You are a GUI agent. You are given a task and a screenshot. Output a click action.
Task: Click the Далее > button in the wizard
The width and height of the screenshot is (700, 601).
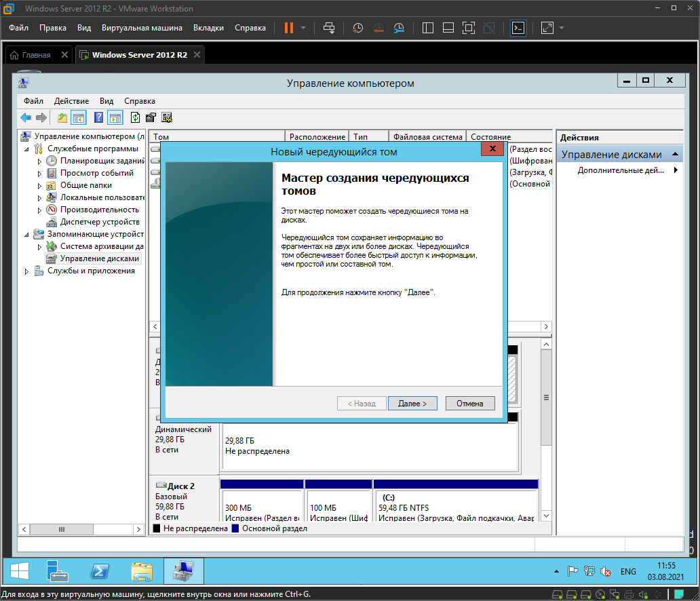(412, 403)
